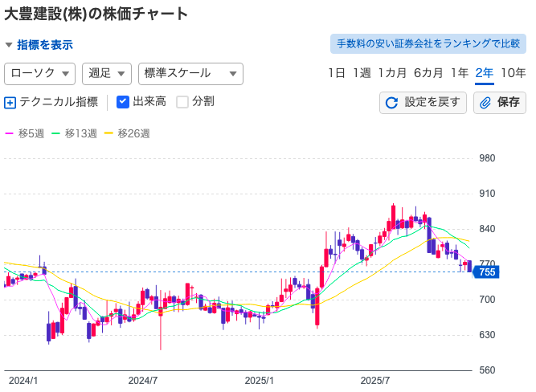
Task: Click the 移13週 green legend marker
Action: (56, 133)
